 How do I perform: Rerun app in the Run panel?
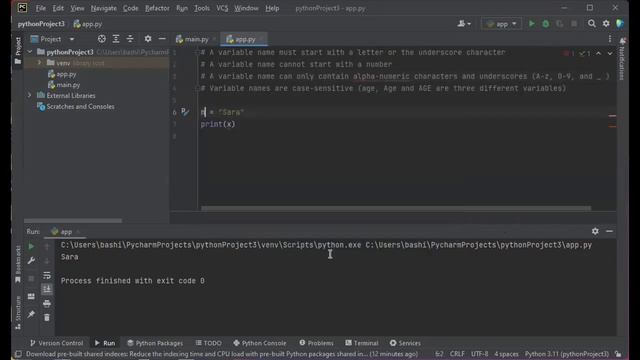[x=31, y=247]
